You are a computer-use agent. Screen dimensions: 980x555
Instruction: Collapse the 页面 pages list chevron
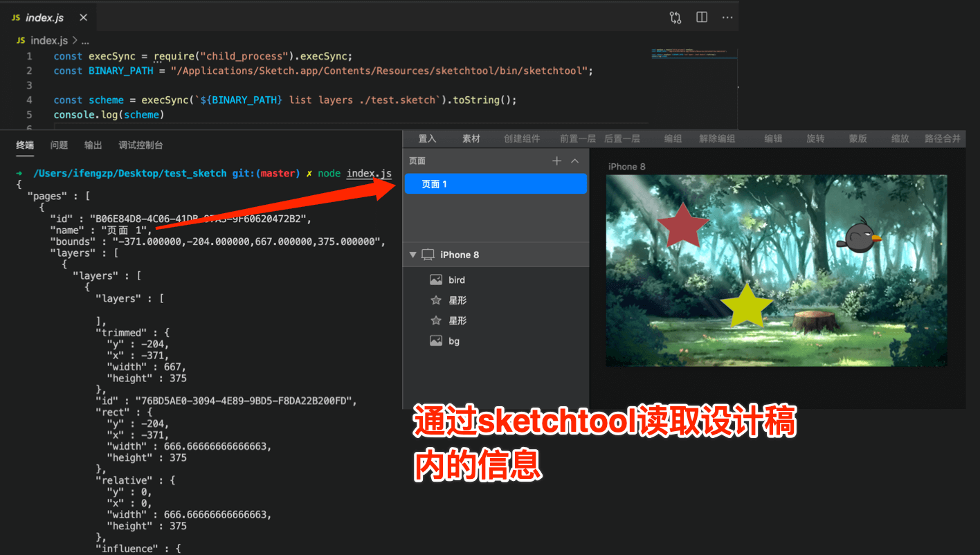coord(574,161)
